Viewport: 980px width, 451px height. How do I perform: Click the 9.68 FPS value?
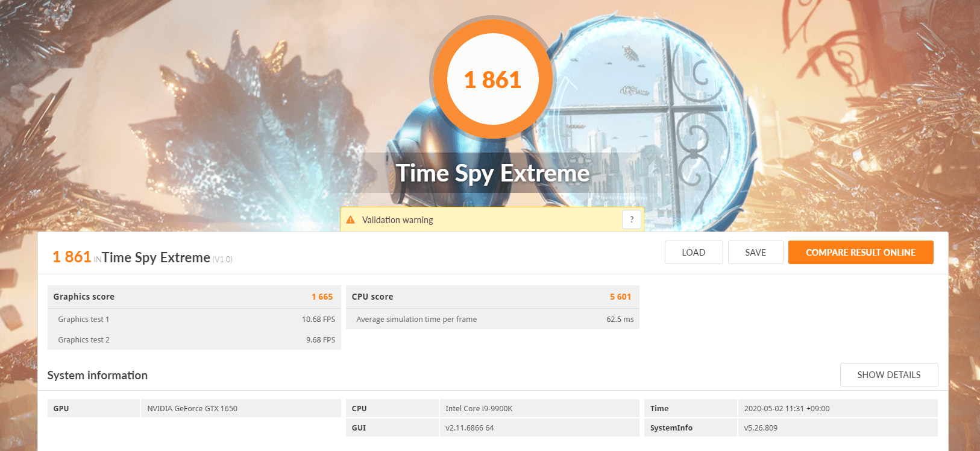tap(321, 340)
